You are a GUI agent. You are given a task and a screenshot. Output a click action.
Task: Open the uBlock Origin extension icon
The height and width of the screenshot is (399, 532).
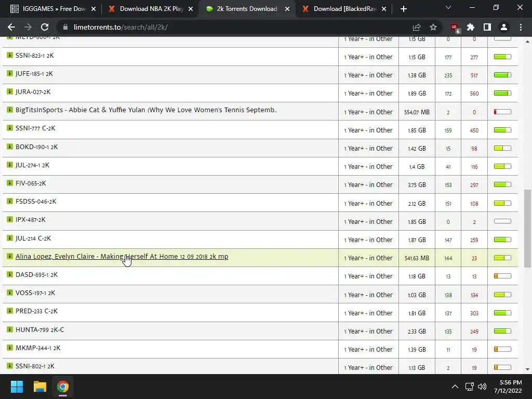(x=454, y=28)
